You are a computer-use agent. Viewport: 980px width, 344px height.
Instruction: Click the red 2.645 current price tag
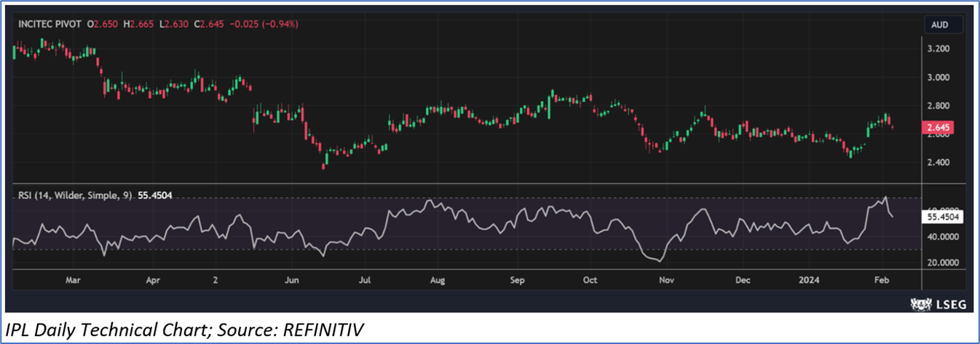[x=940, y=128]
